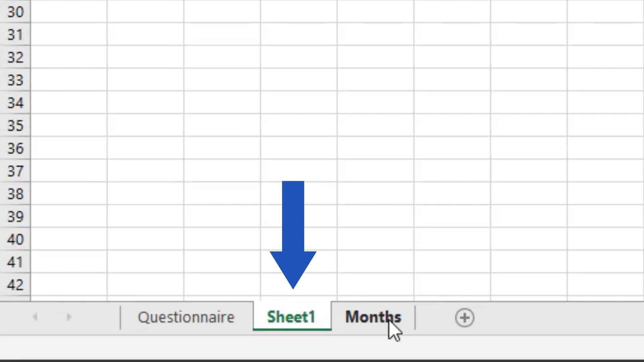Select row header 42
644x362 pixels.
(15, 285)
